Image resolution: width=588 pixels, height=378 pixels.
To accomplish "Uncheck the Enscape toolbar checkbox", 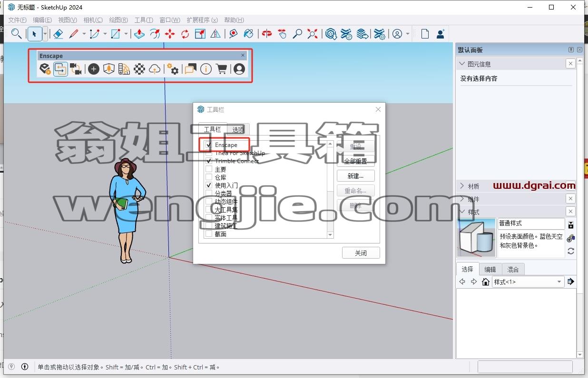I will point(208,145).
